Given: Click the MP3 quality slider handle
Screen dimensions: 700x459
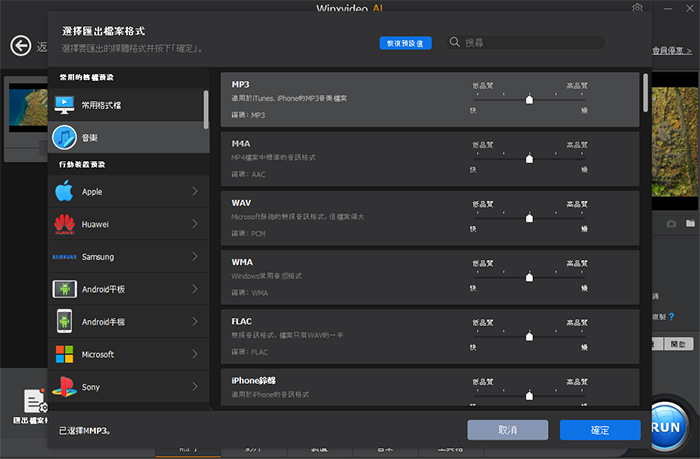Looking at the screenshot, I should click(529, 99).
